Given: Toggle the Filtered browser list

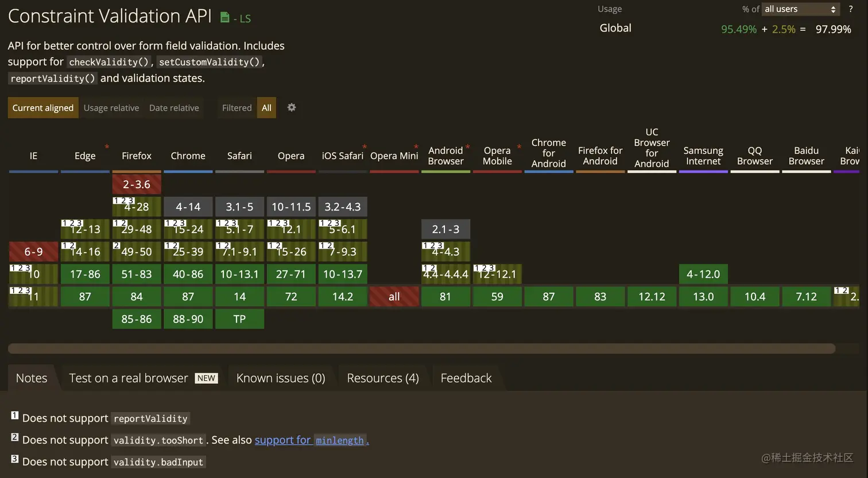Looking at the screenshot, I should 237,108.
